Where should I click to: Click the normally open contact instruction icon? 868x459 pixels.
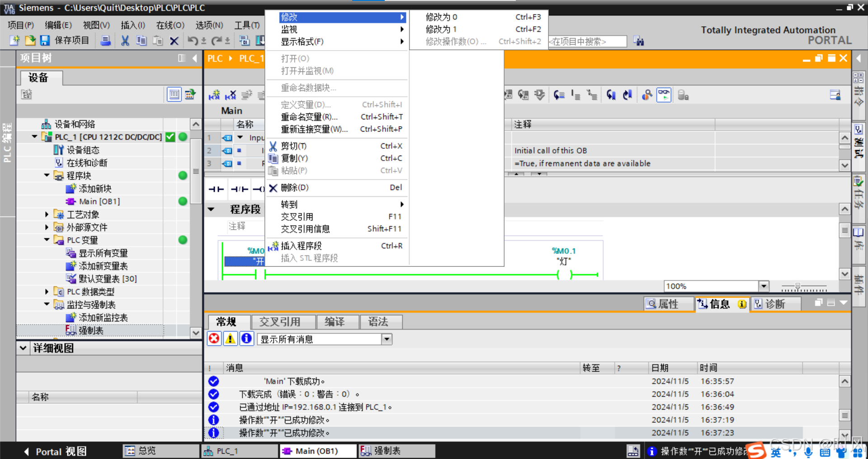216,189
